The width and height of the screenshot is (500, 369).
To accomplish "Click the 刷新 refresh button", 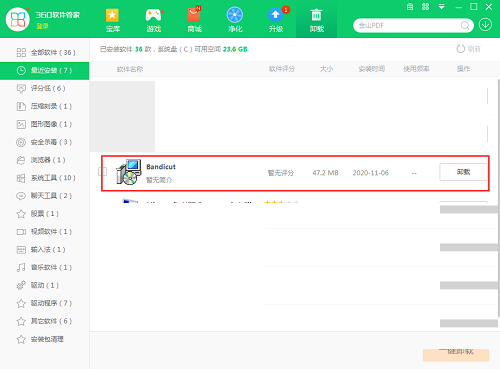I will 468,49.
